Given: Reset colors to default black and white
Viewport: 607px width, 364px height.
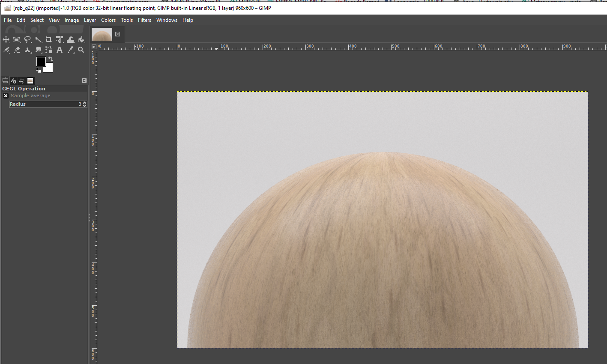Looking at the screenshot, I should pyautogui.click(x=39, y=70).
